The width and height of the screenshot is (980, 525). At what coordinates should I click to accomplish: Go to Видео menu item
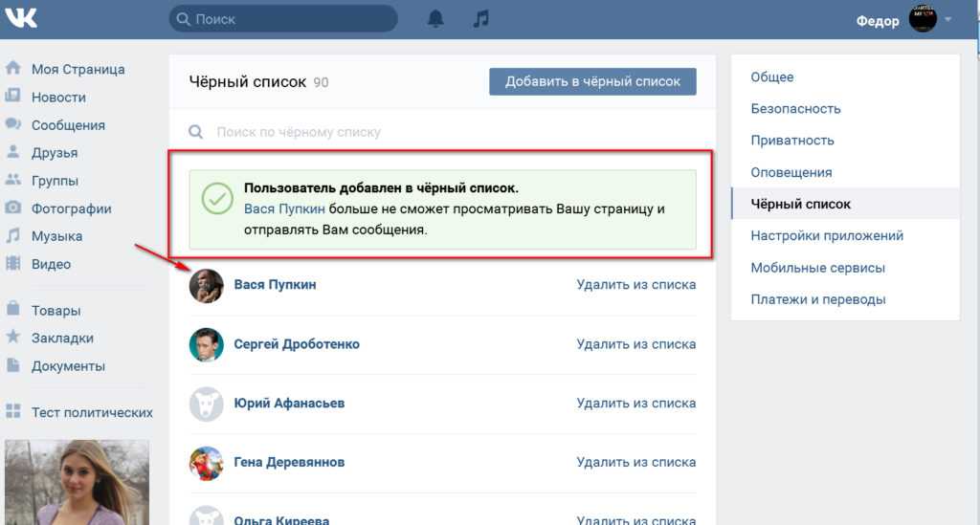(x=52, y=264)
